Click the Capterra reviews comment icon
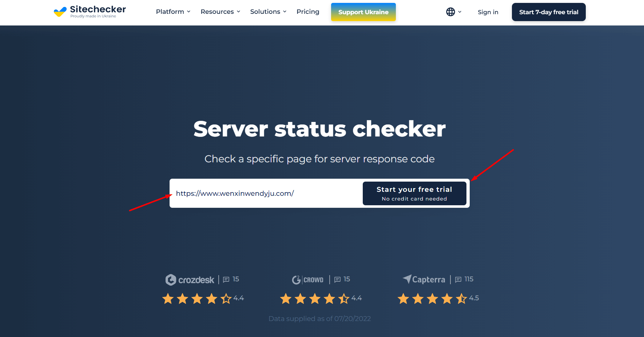The width and height of the screenshot is (644, 337). [458, 279]
